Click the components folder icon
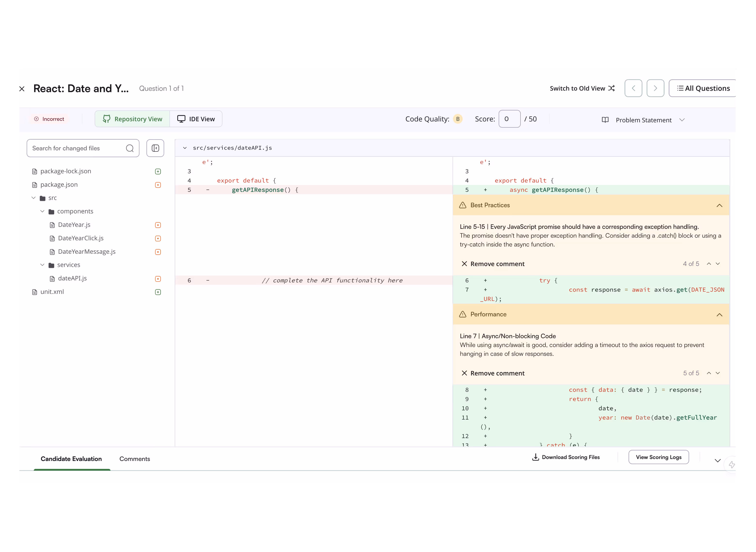This screenshot has height=552, width=756. point(51,212)
